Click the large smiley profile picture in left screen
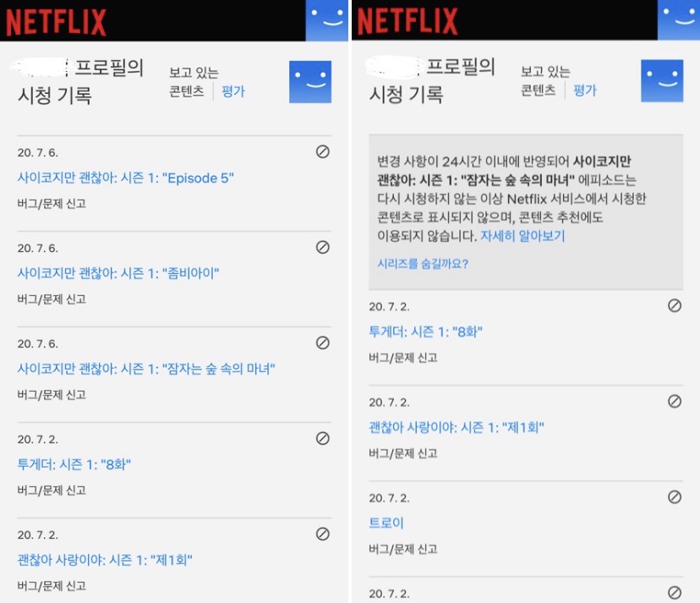Image resolution: width=700 pixels, height=603 pixels. (310, 82)
